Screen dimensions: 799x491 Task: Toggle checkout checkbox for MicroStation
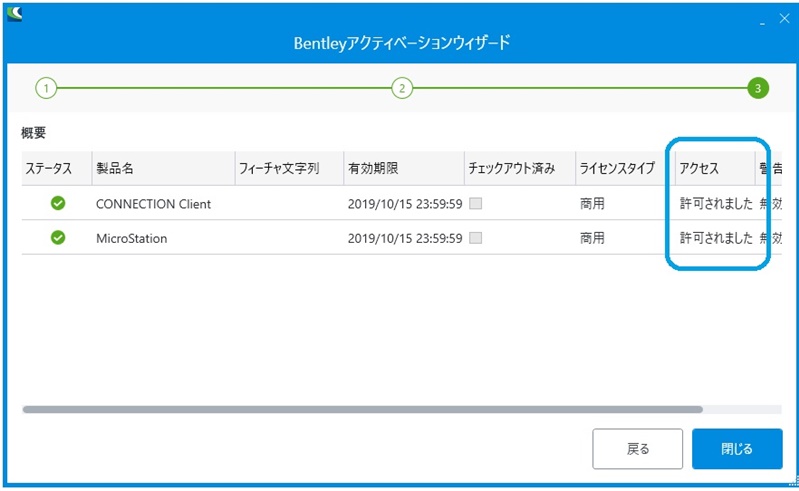(475, 238)
